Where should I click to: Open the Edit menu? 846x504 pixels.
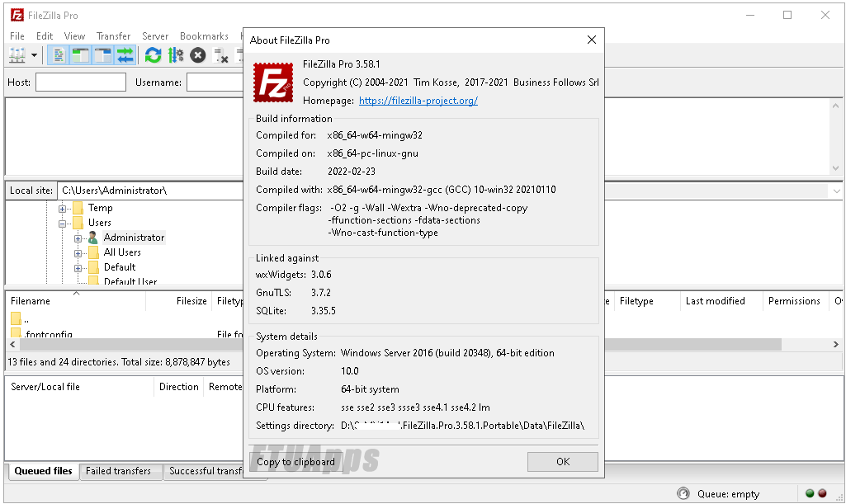(x=45, y=36)
